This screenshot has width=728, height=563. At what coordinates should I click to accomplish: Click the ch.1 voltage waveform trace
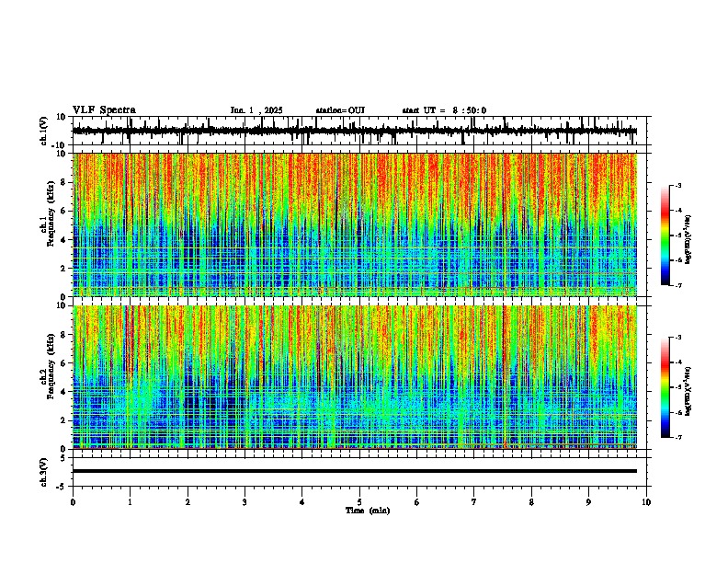point(355,131)
